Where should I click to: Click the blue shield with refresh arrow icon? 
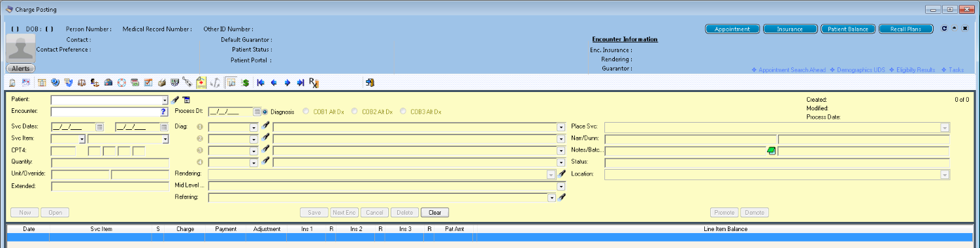55,83
